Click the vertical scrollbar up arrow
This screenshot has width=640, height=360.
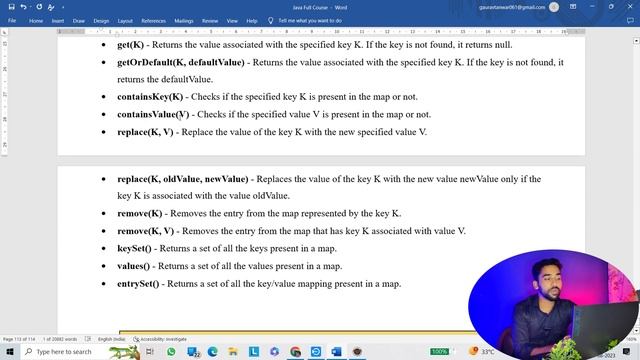(636, 41)
